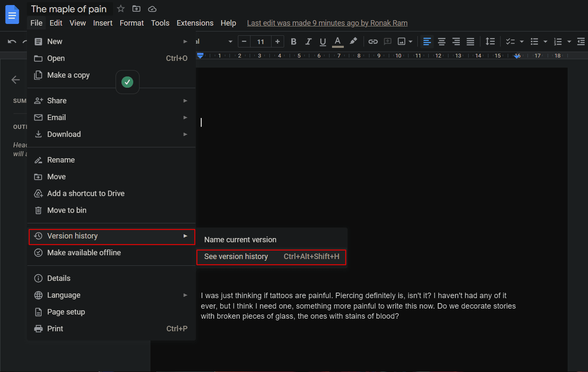This screenshot has height=372, width=588.
Task: Open the bulleted list options dropdown
Action: coord(545,42)
